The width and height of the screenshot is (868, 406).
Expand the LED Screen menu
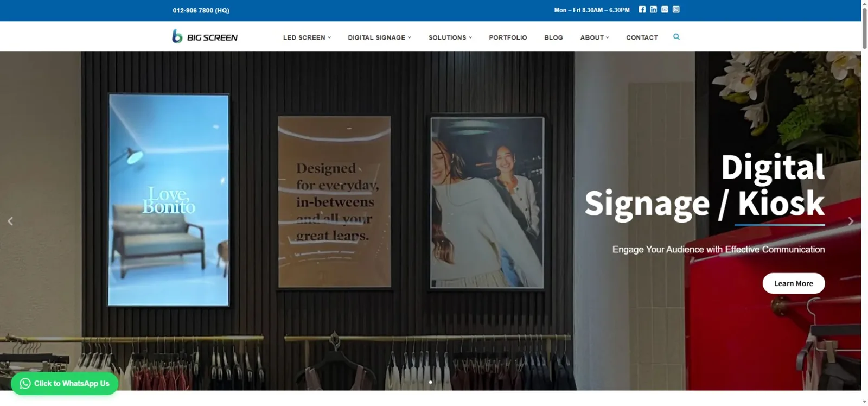[x=307, y=37]
